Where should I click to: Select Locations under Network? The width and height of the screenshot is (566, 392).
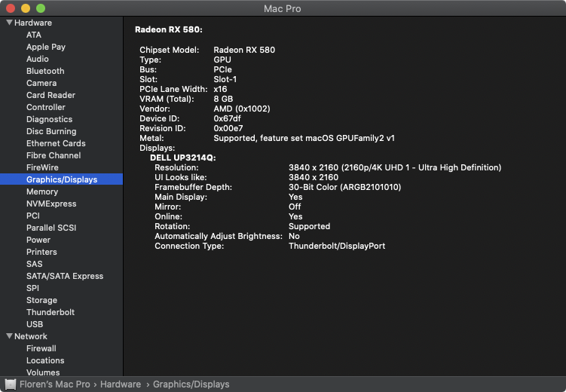[x=45, y=360]
